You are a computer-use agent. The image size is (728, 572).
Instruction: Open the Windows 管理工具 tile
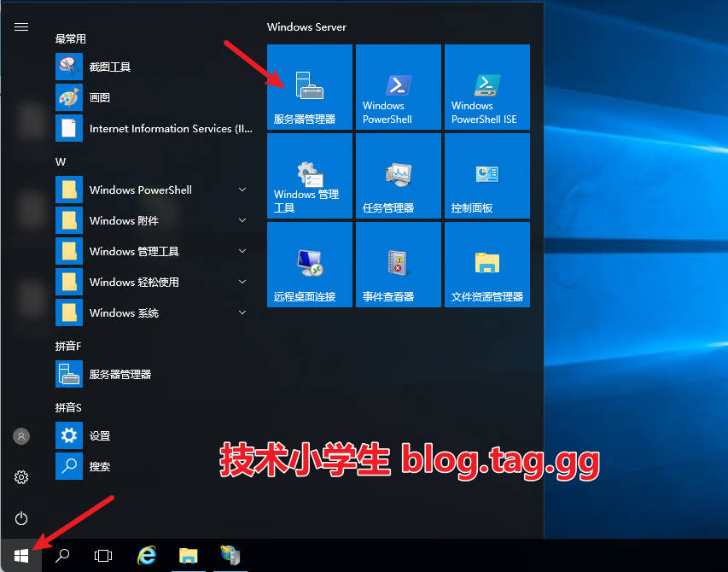pyautogui.click(x=309, y=176)
